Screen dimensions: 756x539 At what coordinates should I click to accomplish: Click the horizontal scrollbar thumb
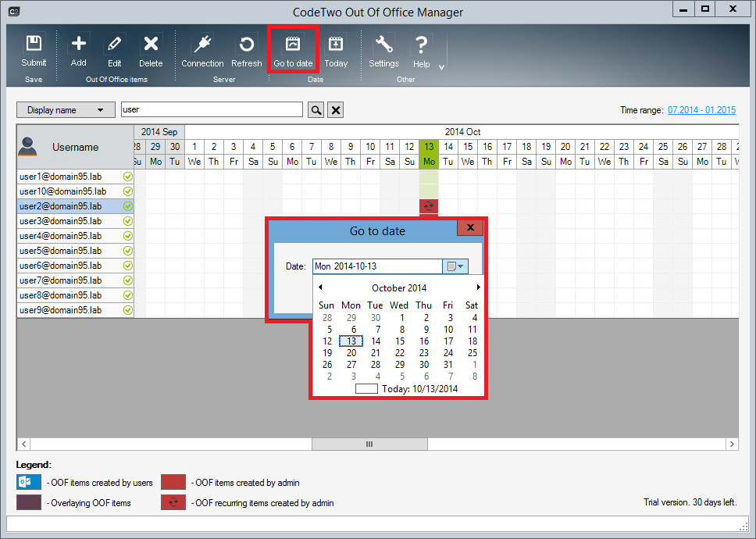(369, 444)
